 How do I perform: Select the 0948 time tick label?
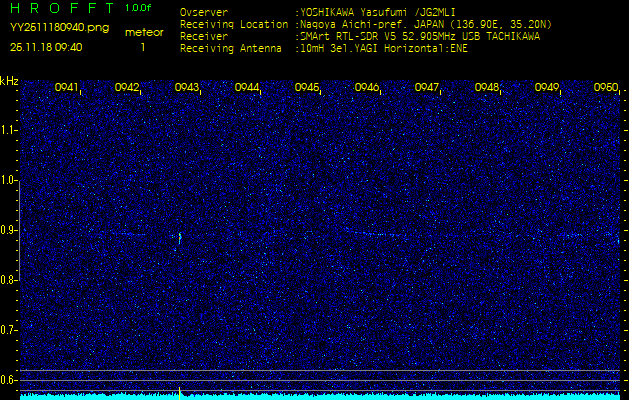click(487, 88)
